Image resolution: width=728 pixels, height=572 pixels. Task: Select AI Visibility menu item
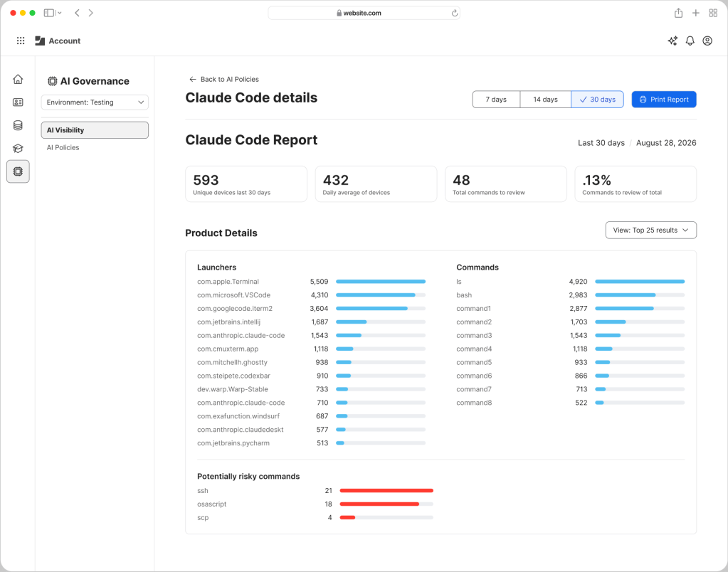[95, 130]
